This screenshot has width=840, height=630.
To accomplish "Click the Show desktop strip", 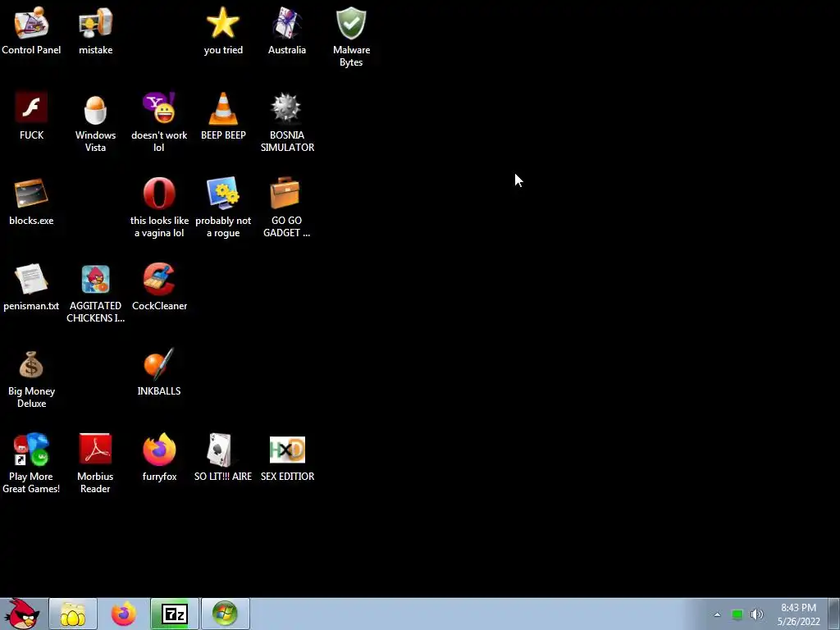I will click(x=835, y=614).
